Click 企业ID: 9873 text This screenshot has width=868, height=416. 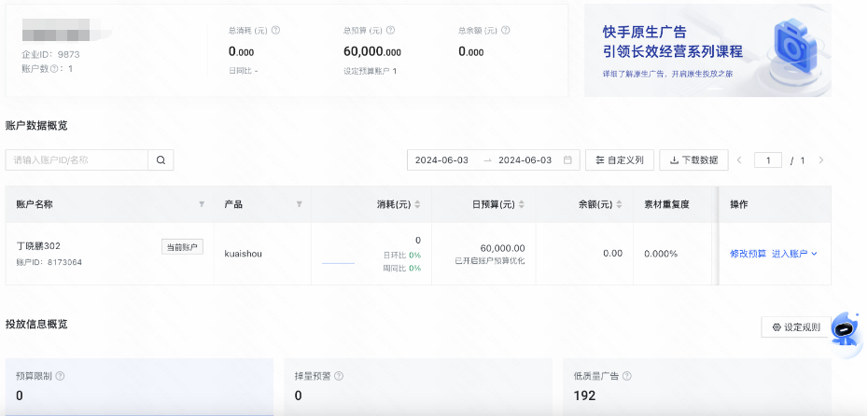click(x=51, y=54)
